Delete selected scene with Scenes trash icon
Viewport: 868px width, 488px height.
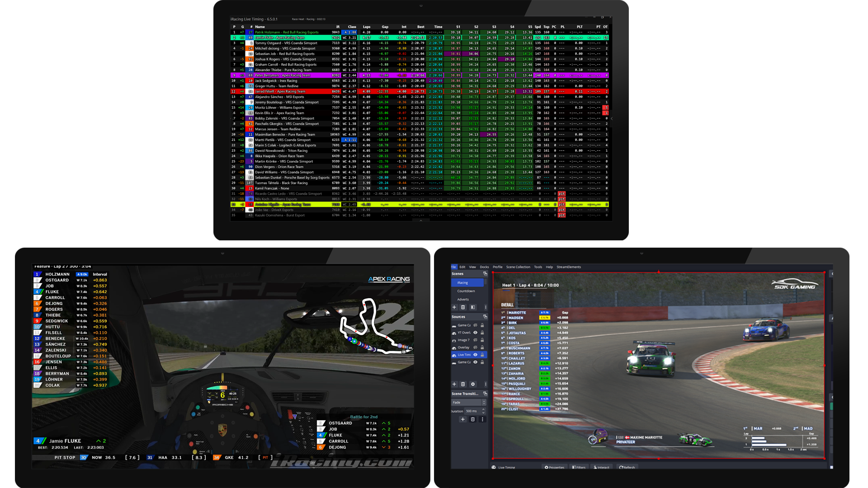463,307
